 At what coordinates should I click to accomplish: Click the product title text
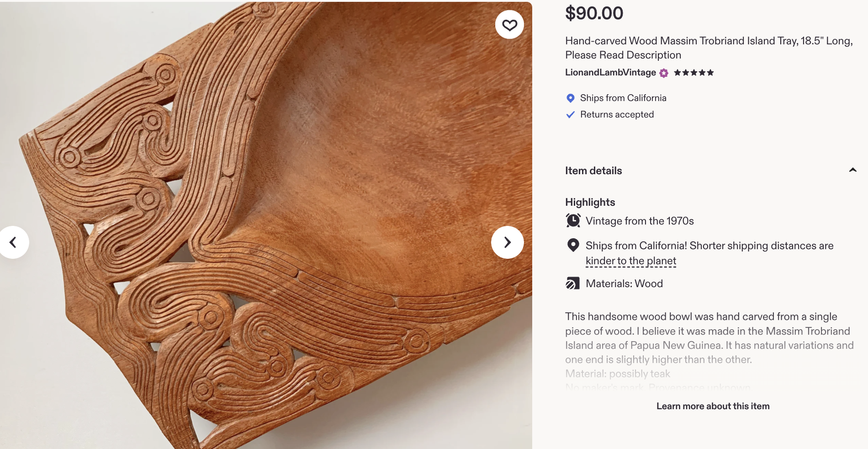709,48
